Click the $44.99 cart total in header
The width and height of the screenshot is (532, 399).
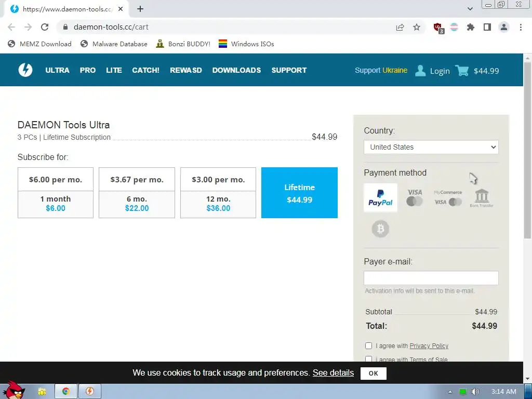[x=486, y=71]
